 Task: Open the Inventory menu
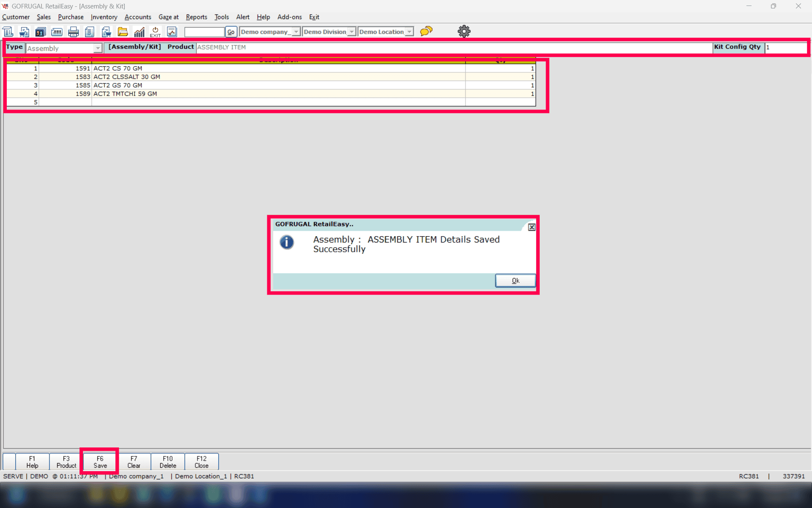click(104, 17)
